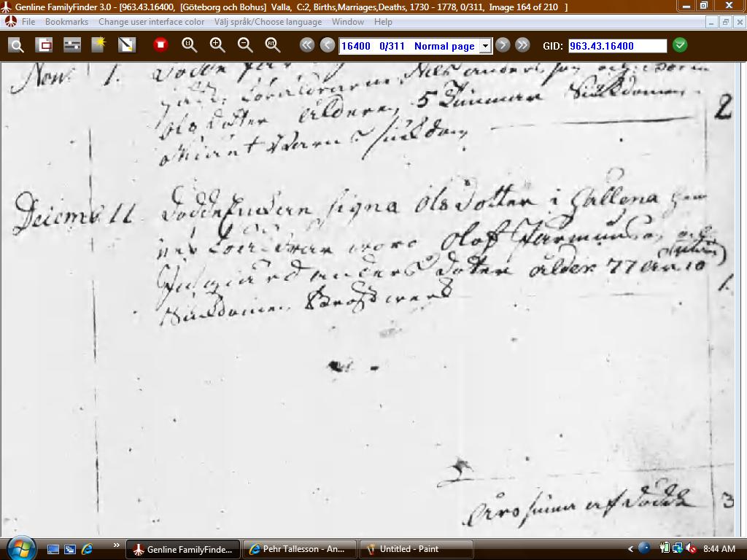The image size is (747, 560).
Task: Click the GID input field
Action: [617, 46]
